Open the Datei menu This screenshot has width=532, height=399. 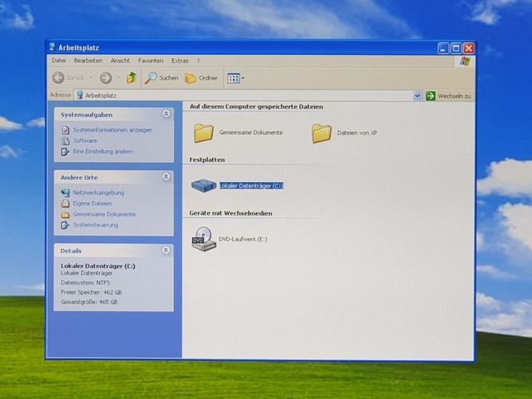[x=59, y=61]
